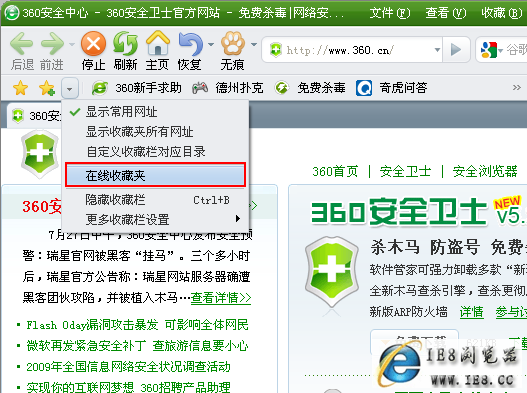Click the go arrow beside address bar
Screen dimensions: 527x393
456,50
